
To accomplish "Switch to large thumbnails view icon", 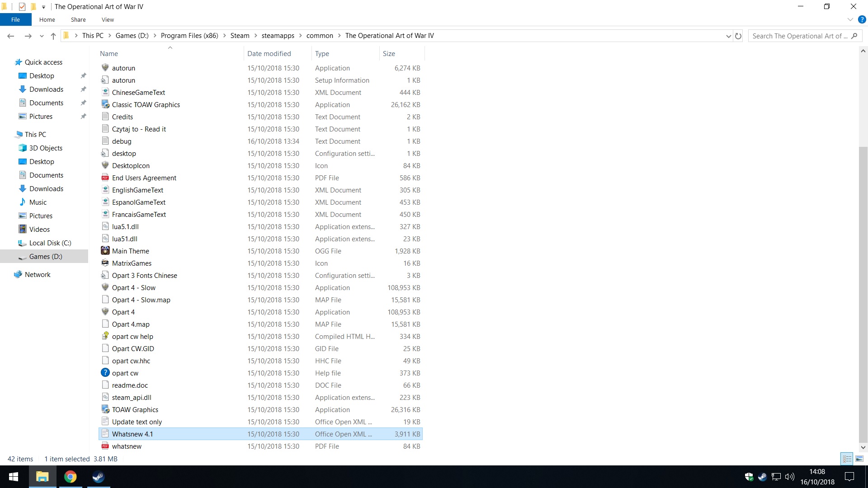I will click(859, 459).
